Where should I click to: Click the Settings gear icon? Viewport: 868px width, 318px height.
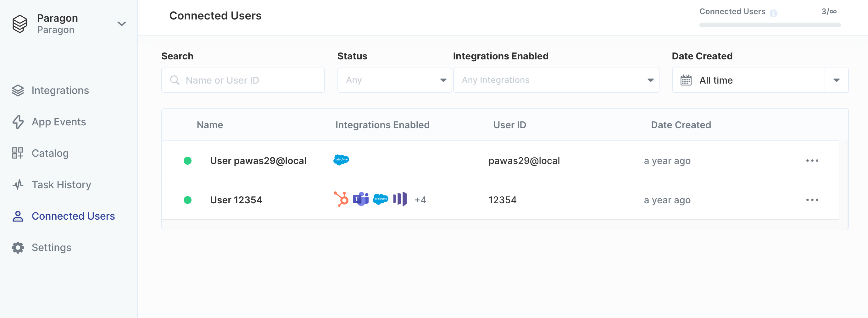tap(18, 247)
